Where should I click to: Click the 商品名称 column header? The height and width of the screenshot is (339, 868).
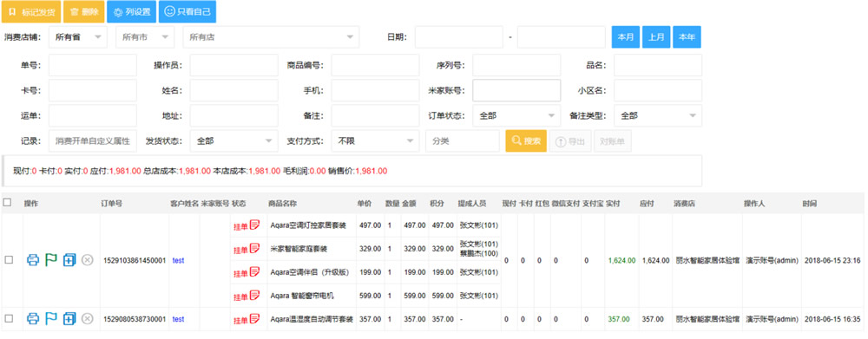pyautogui.click(x=282, y=204)
